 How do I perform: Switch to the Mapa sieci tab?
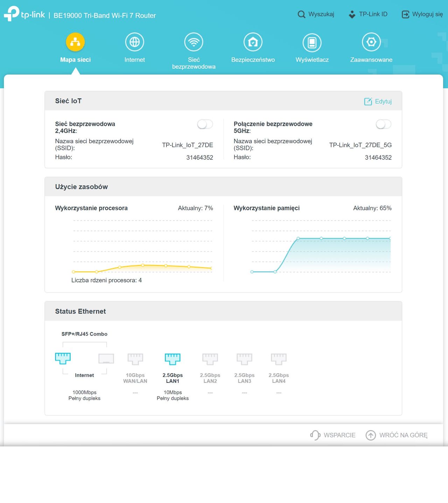pyautogui.click(x=75, y=60)
